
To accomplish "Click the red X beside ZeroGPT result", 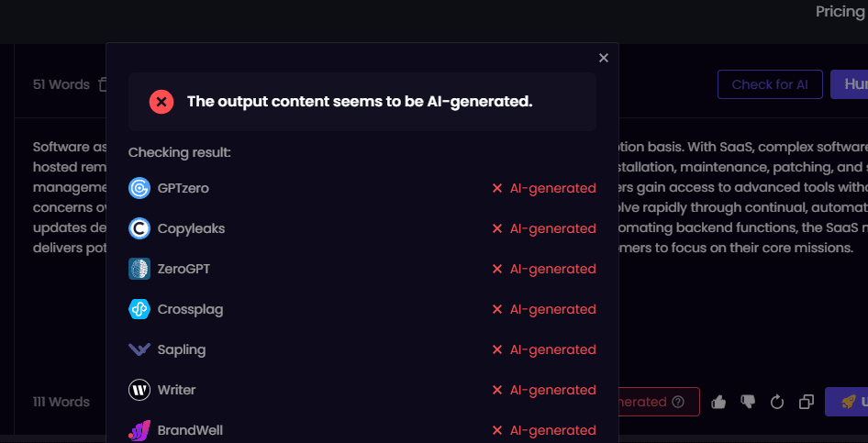I will click(497, 269).
